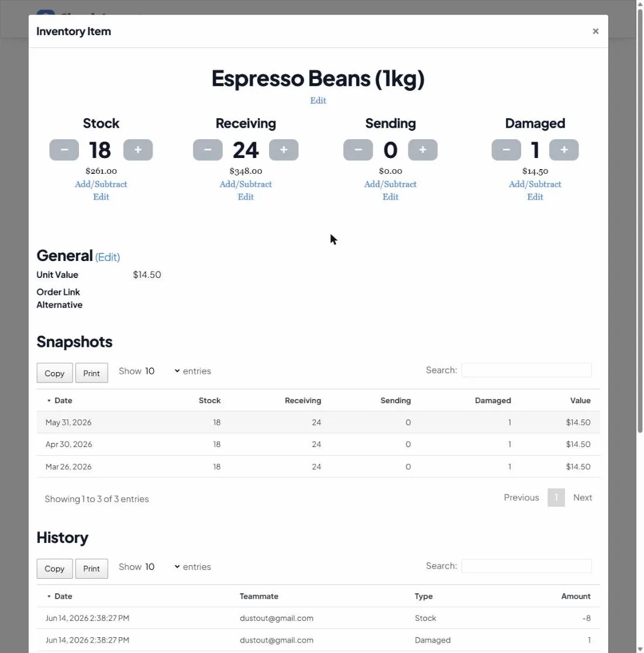Sort Snapshots by Receiving column
This screenshot has width=644, height=653.
(302, 401)
